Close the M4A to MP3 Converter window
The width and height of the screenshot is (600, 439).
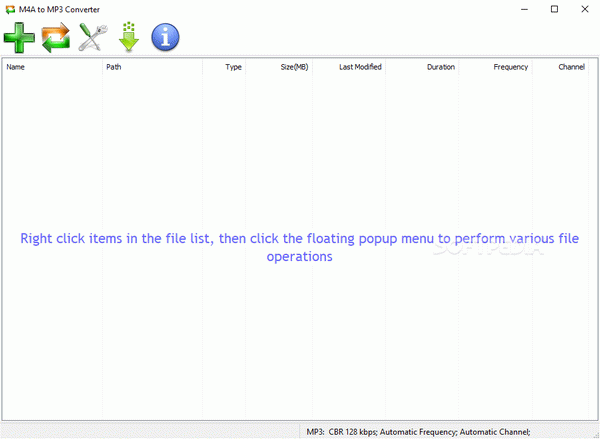click(584, 9)
